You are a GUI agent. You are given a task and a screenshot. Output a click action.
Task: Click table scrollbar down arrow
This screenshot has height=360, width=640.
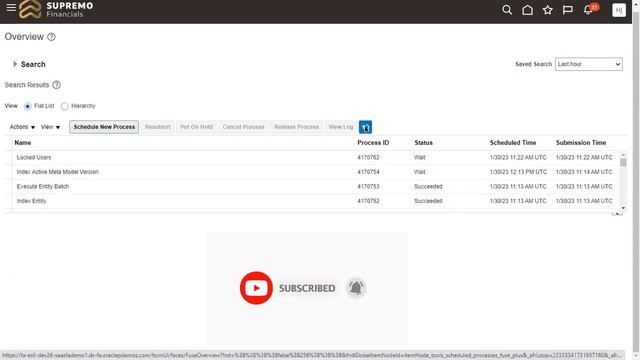pyautogui.click(x=623, y=208)
